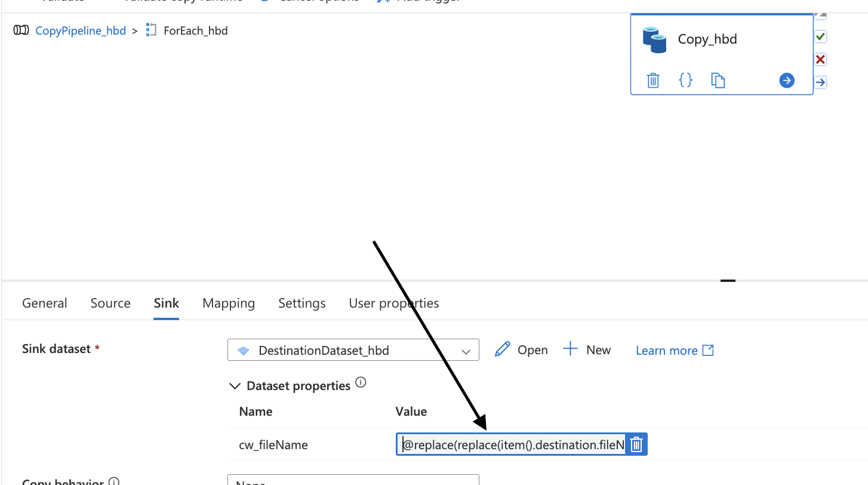Click the Dataset properties info icon

point(361,382)
